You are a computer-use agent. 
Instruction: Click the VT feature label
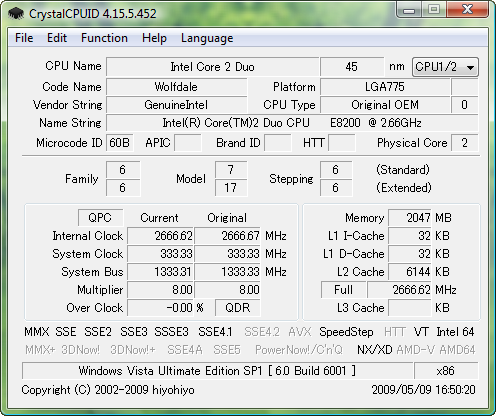(421, 332)
